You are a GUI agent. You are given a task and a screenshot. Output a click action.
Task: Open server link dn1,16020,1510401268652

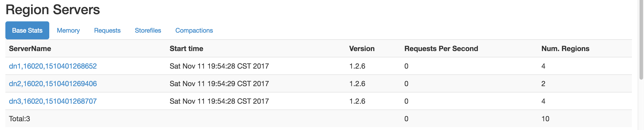point(53,66)
